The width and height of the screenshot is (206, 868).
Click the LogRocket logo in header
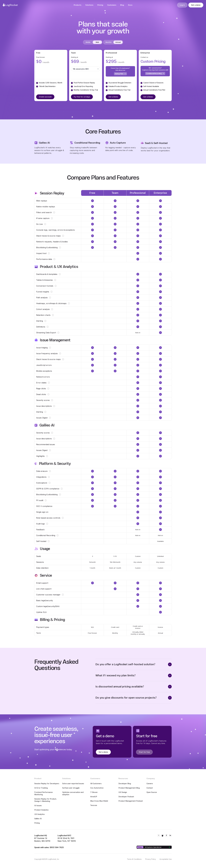[x=10, y=5]
